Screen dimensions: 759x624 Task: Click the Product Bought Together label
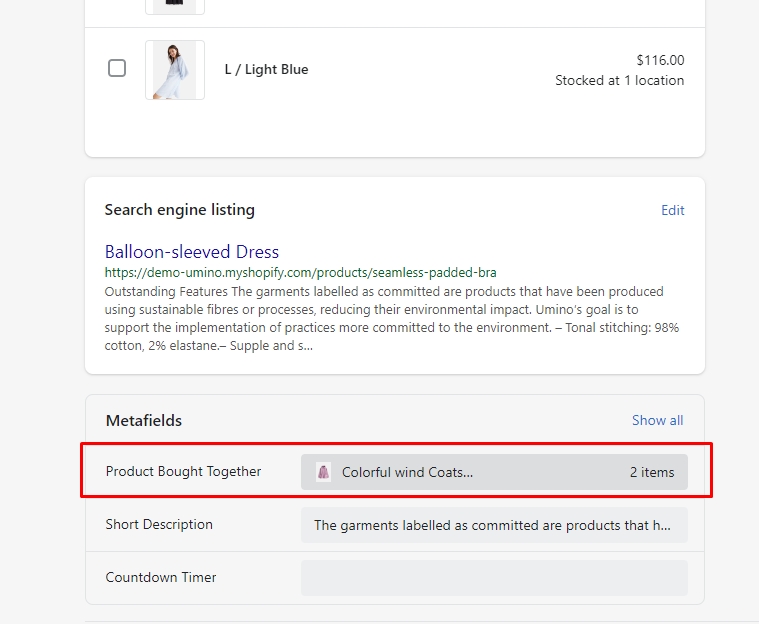pyautogui.click(x=183, y=471)
